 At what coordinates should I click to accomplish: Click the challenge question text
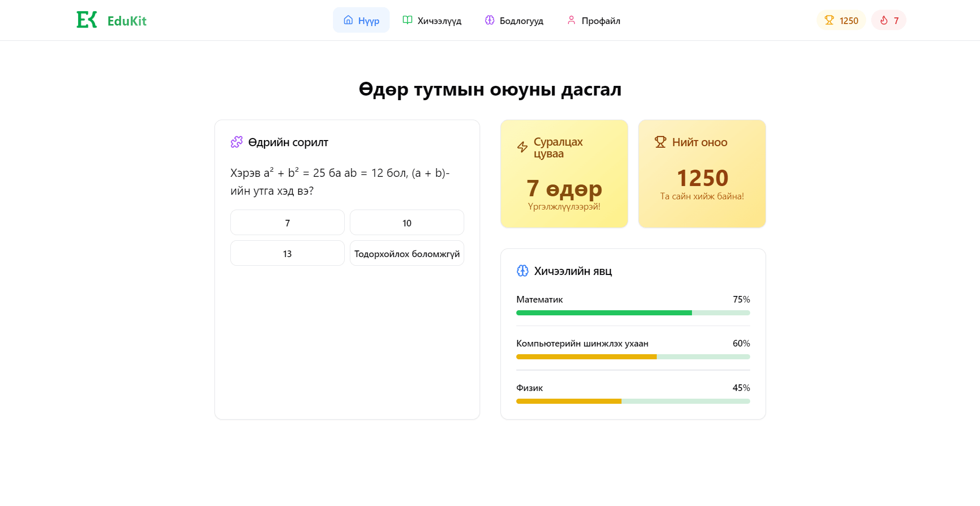[x=340, y=181]
